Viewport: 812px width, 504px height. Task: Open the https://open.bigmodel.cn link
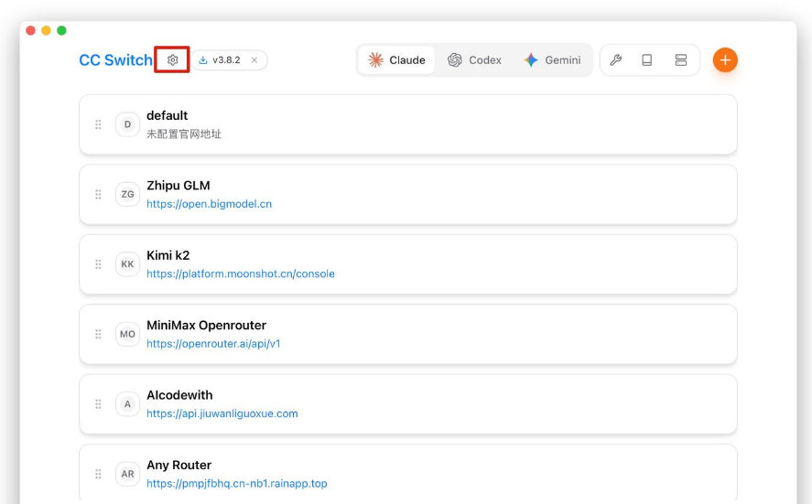pyautogui.click(x=209, y=204)
